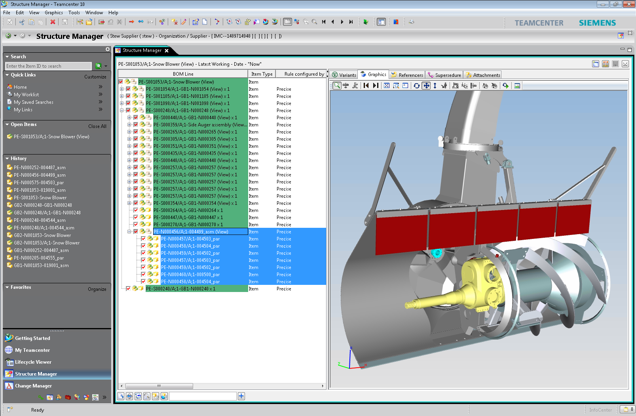The width and height of the screenshot is (636, 416).
Task: Click the first-view icon in graphics toolbar
Action: pos(366,86)
